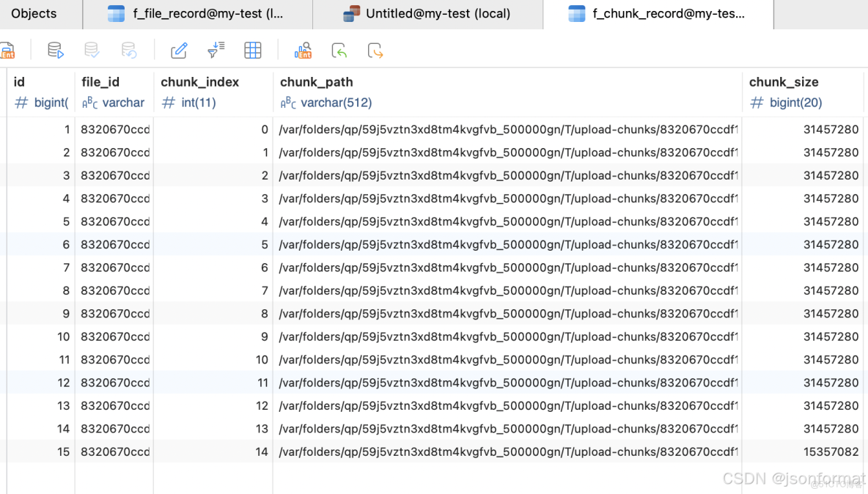Open the cell editor pencil icon
The height and width of the screenshot is (494, 868).
coord(179,50)
